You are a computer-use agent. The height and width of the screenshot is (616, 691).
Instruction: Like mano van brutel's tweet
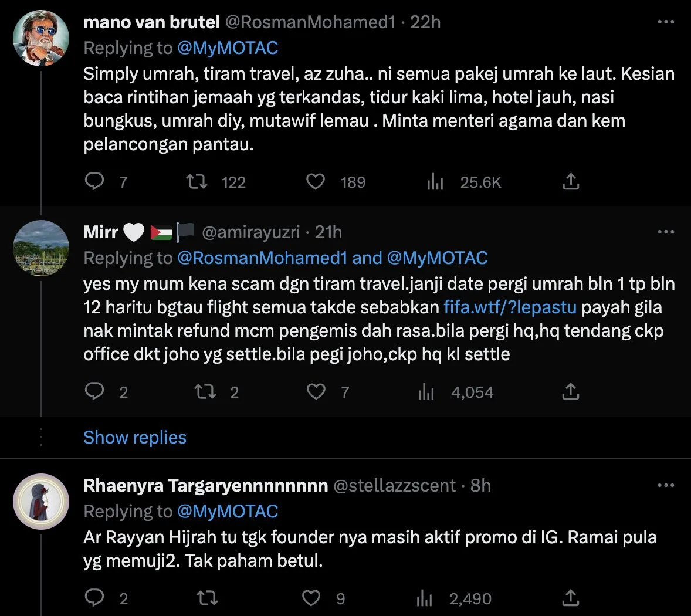[316, 182]
